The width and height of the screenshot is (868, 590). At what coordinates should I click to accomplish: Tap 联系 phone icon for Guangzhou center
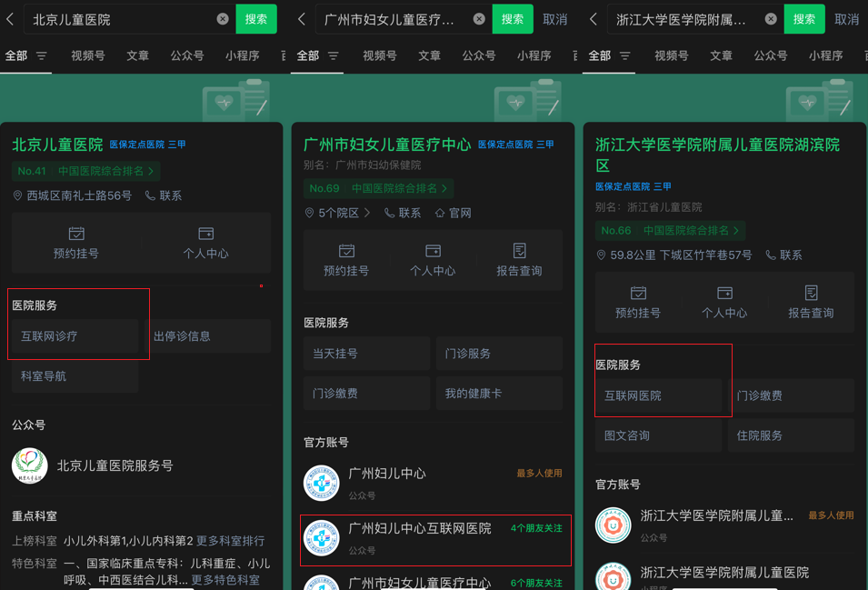click(403, 213)
